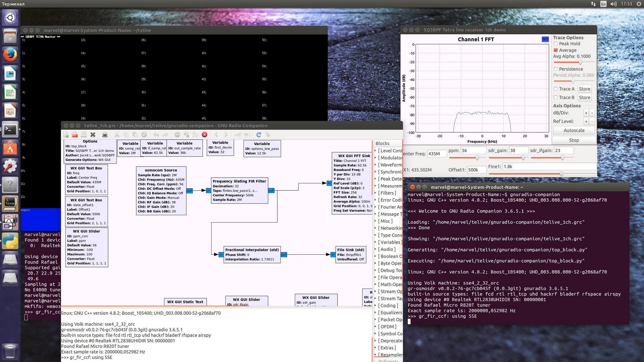Open Firefox from the launcher
This screenshot has width=644, height=362.
[x=10, y=54]
